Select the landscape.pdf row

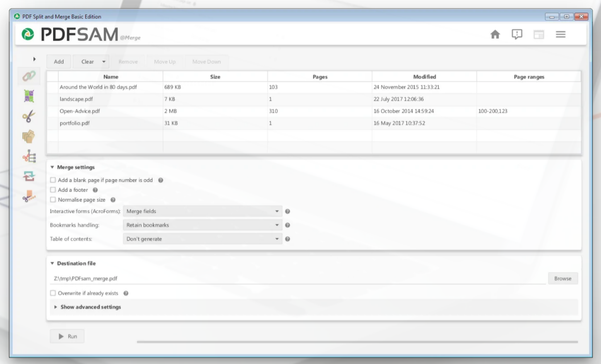pyautogui.click(x=314, y=99)
